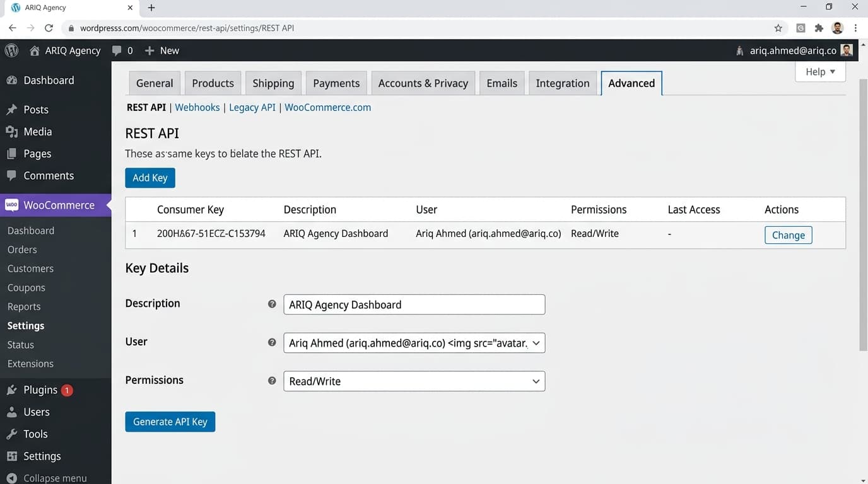Select the Accounts & Privacy tab
This screenshot has height=484, width=868.
(423, 83)
